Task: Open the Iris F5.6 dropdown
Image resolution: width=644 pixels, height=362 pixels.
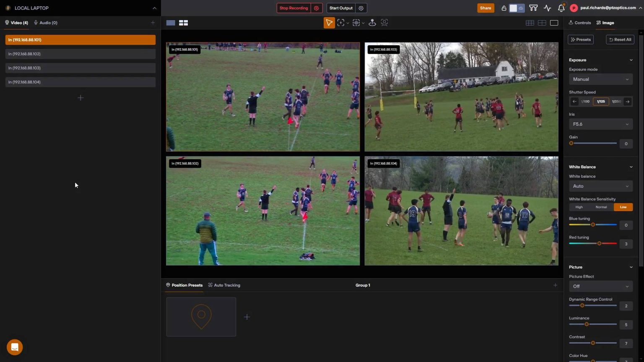Action: 601,124
